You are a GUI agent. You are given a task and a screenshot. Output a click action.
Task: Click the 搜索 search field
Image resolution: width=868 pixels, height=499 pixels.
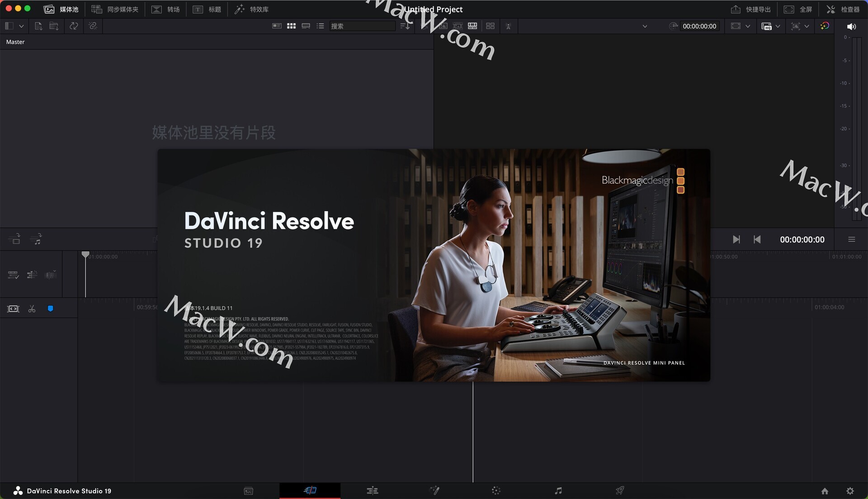pos(362,26)
